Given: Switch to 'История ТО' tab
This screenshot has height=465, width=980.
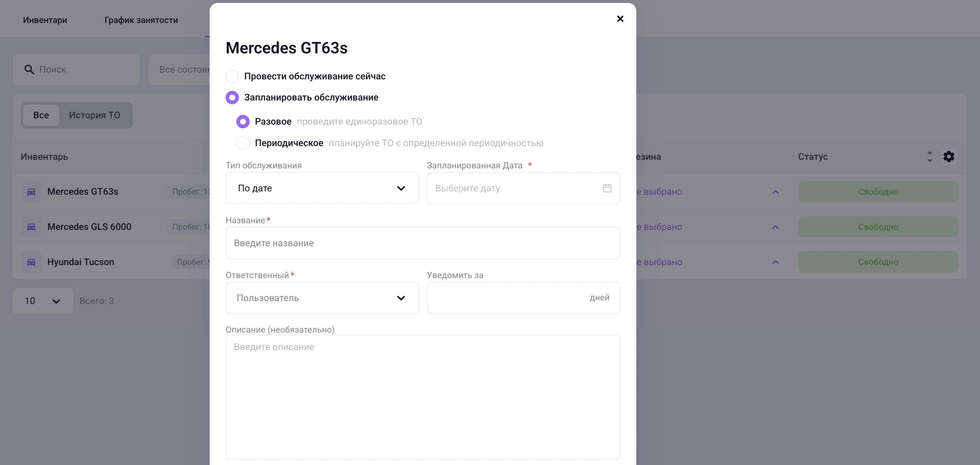Looking at the screenshot, I should 94,115.
